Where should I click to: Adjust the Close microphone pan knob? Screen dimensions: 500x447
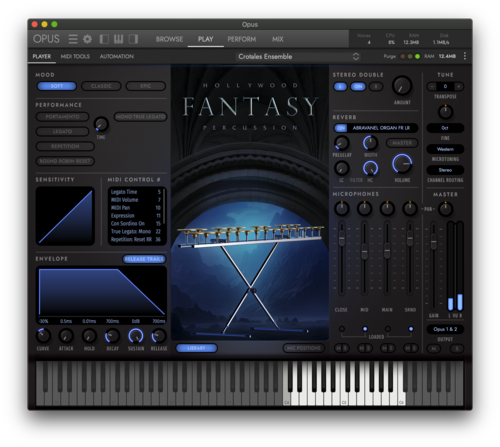pyautogui.click(x=342, y=208)
